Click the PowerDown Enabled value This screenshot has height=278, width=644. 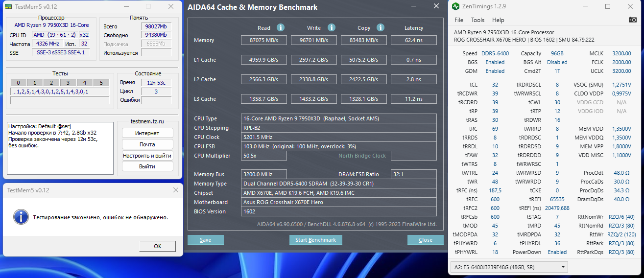point(557,252)
